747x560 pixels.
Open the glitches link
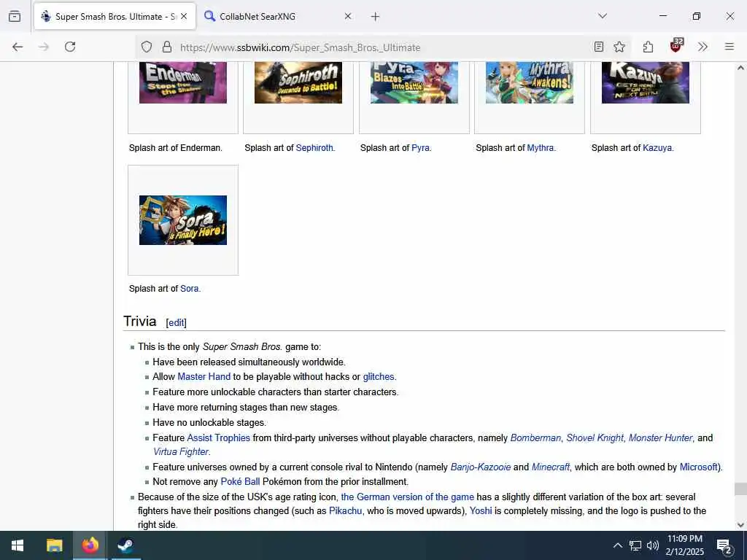coord(379,377)
